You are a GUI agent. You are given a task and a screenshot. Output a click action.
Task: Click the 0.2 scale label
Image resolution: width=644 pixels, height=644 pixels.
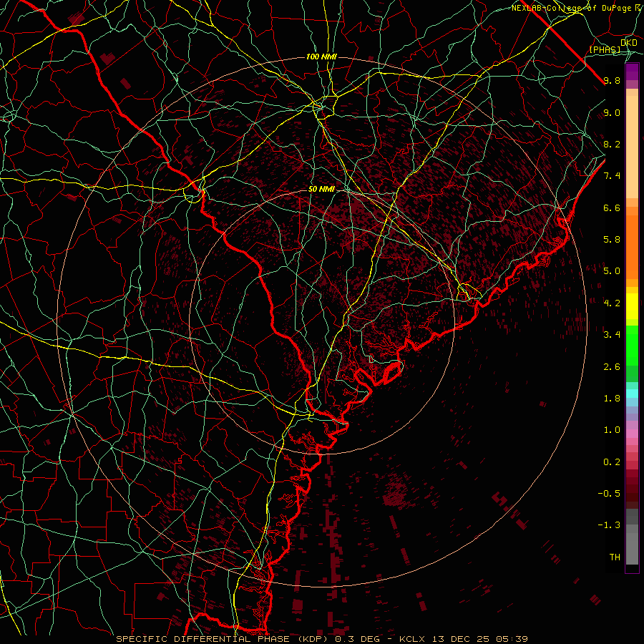click(612, 462)
